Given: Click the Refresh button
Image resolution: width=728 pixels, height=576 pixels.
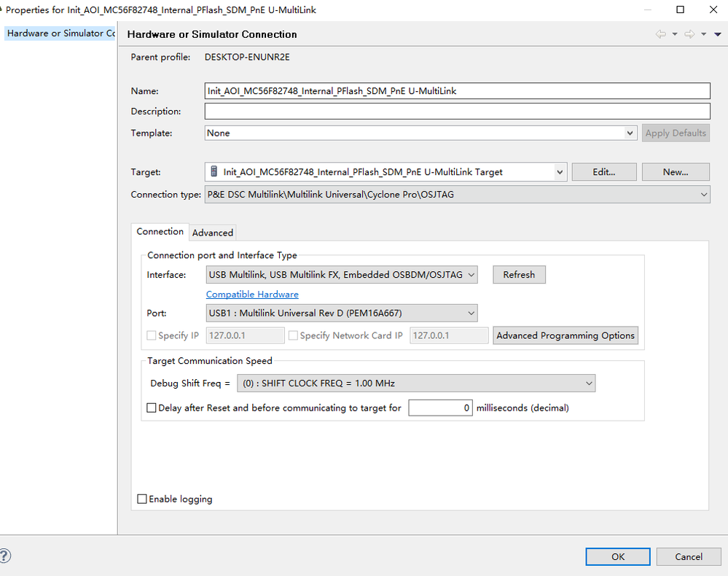Looking at the screenshot, I should tap(519, 275).
